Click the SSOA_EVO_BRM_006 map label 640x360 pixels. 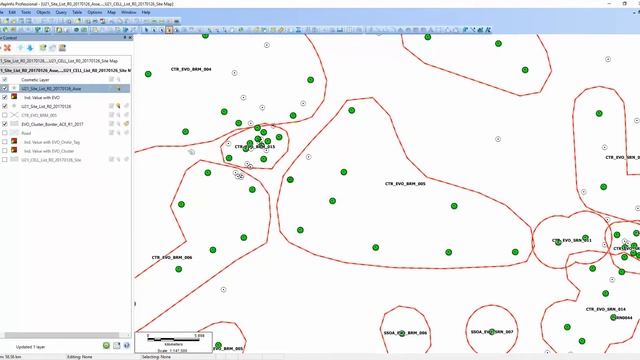[405, 333]
